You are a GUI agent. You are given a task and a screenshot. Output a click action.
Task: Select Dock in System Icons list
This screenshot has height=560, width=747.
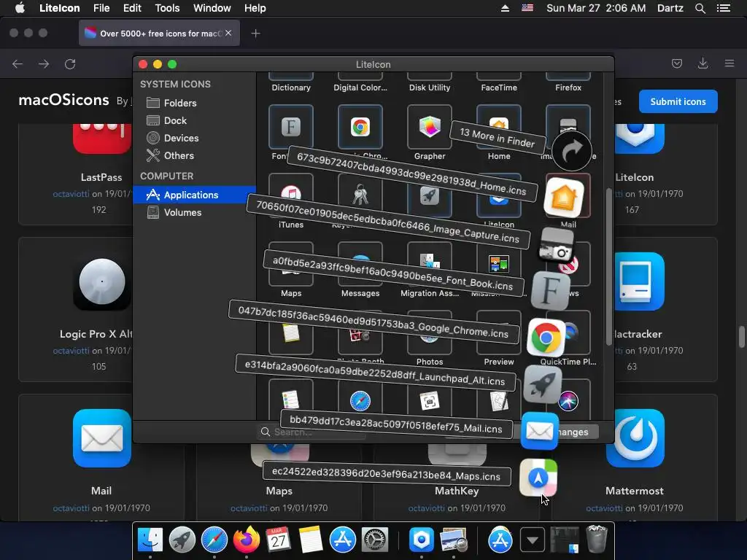coord(166,120)
